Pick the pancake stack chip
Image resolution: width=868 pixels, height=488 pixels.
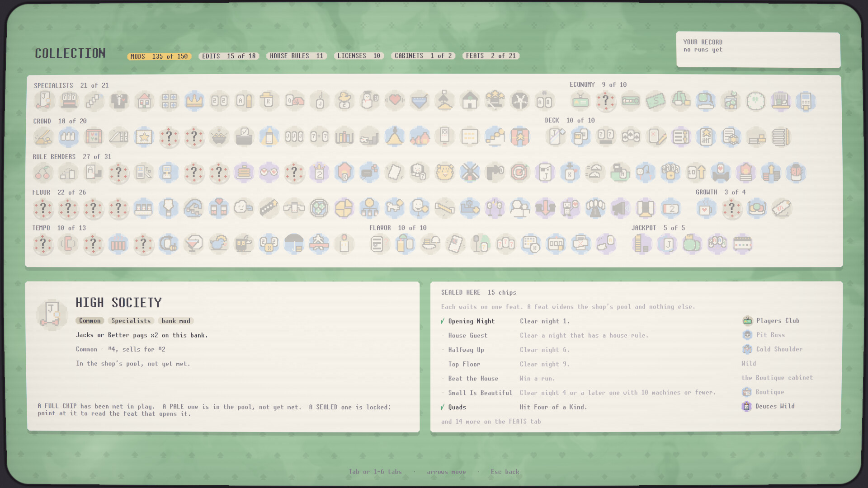point(244,172)
